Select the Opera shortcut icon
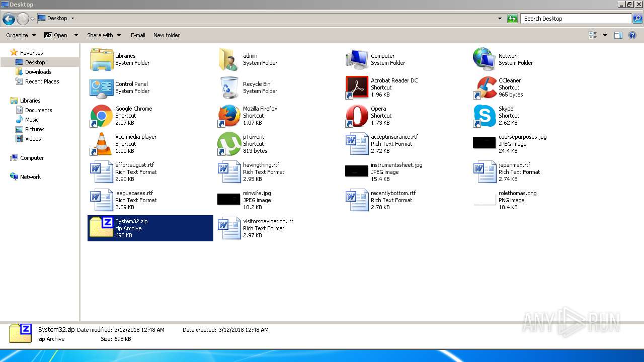This screenshot has width=644, height=362. (357, 116)
